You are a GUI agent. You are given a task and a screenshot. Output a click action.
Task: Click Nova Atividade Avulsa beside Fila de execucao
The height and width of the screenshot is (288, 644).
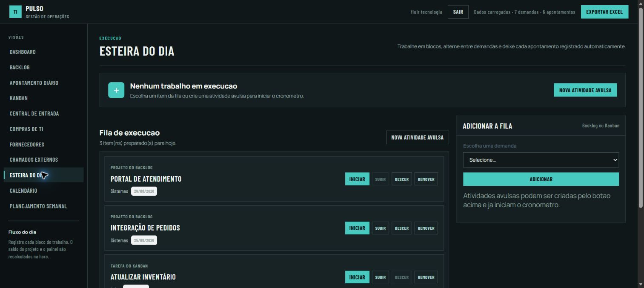coord(417,137)
